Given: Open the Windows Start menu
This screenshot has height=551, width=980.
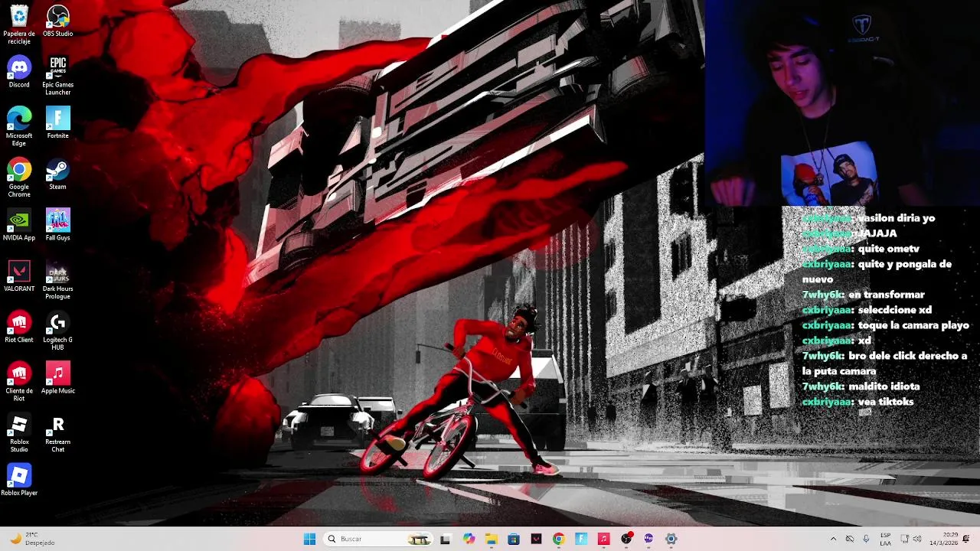Looking at the screenshot, I should click(309, 539).
